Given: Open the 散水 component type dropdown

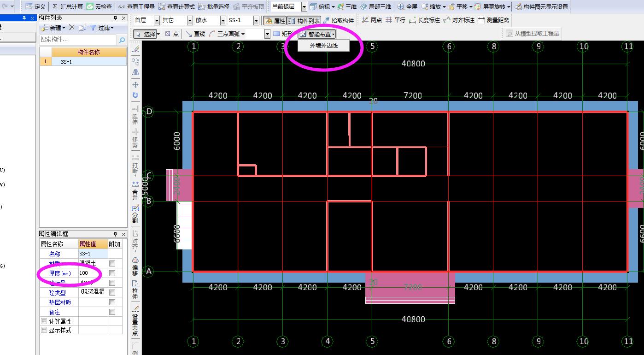Looking at the screenshot, I should pyautogui.click(x=223, y=20).
